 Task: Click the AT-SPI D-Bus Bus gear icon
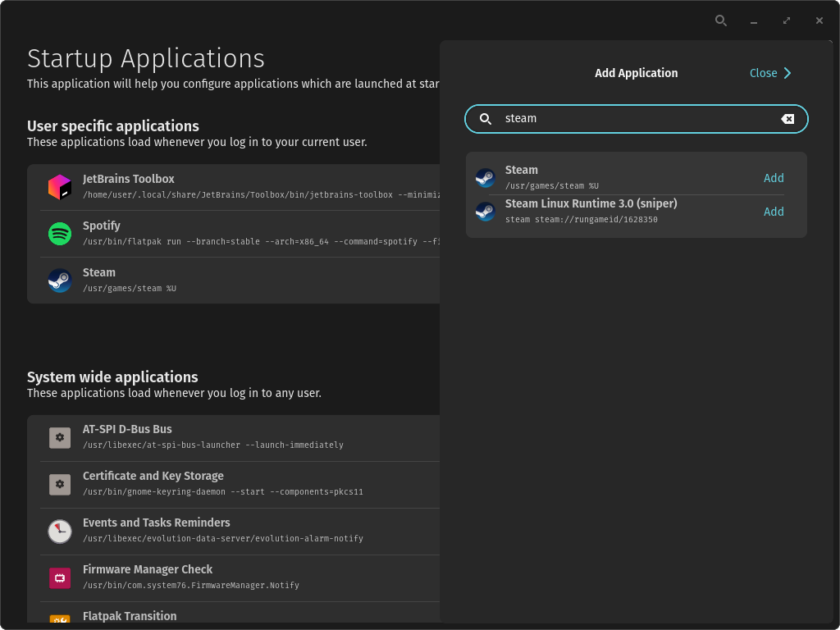click(60, 437)
